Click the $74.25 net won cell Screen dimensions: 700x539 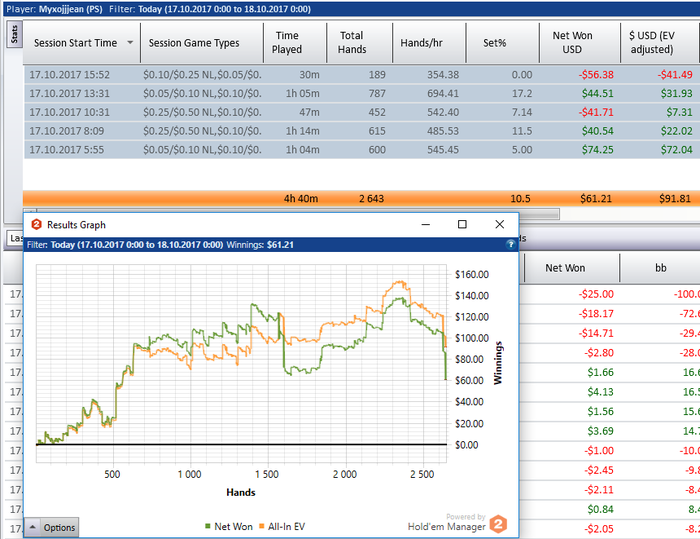point(597,150)
